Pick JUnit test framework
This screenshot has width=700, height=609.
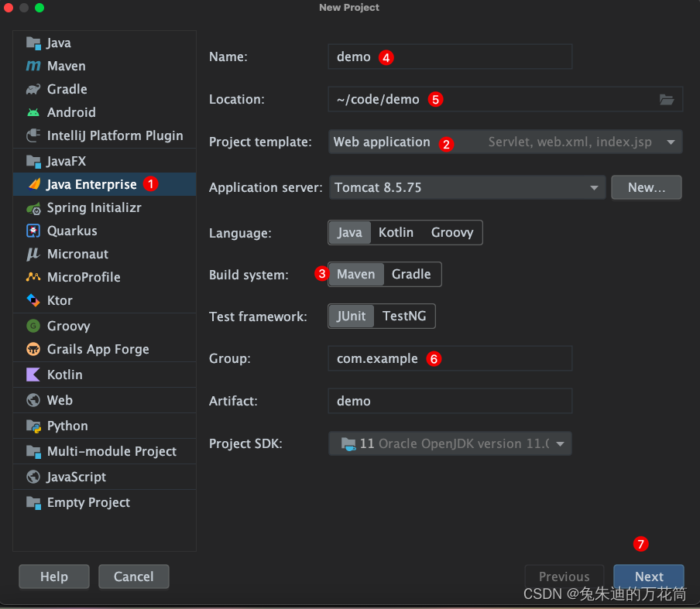click(x=352, y=316)
